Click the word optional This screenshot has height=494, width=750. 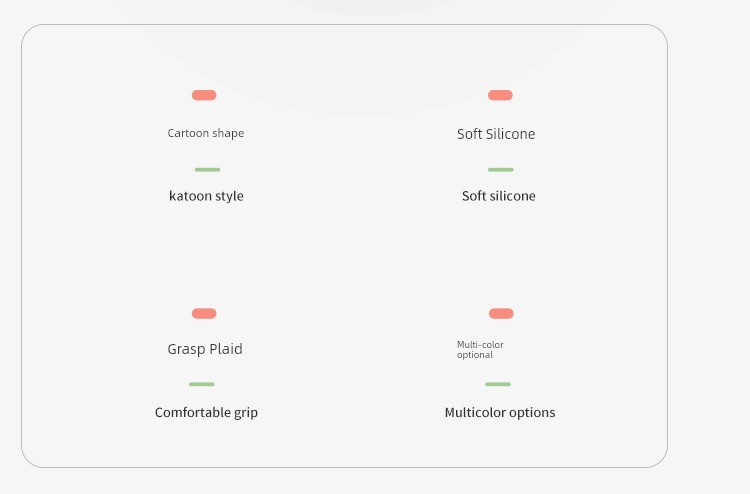click(x=475, y=355)
